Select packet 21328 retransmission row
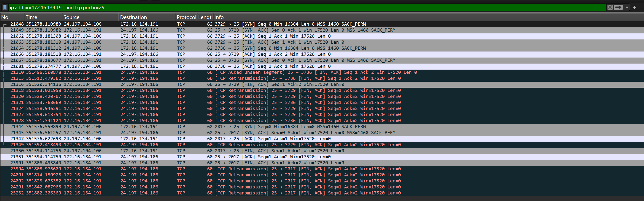This screenshot has width=644, height=201. (322, 121)
